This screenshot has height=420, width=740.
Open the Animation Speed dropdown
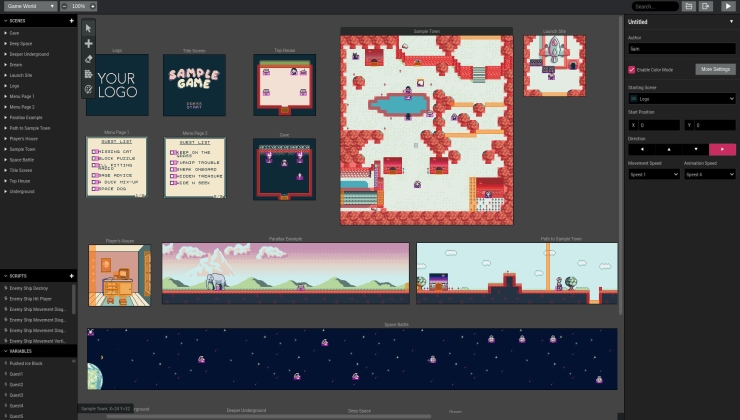(710, 174)
